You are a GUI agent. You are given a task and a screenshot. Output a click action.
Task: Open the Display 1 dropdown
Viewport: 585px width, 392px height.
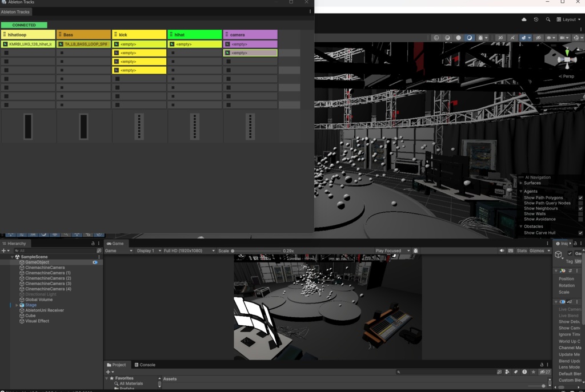[149, 250]
